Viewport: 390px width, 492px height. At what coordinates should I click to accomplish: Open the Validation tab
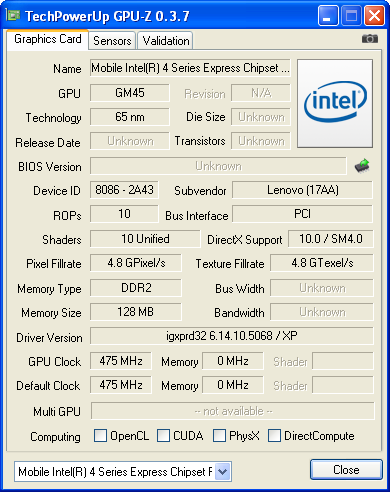pos(166,41)
